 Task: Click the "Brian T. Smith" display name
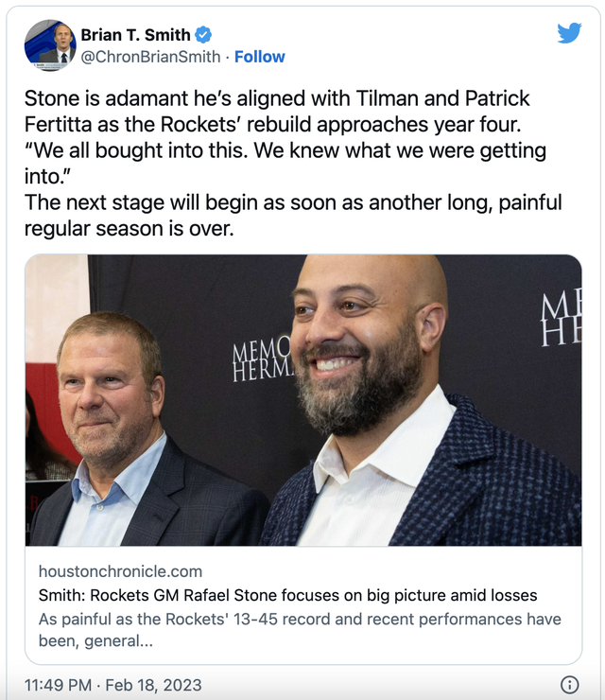click(x=135, y=35)
